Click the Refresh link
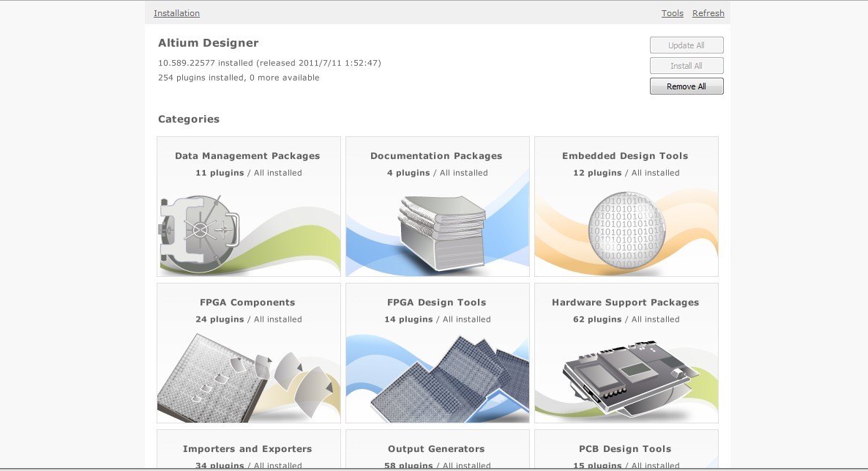Viewport: 868px width, 471px height. tap(708, 13)
